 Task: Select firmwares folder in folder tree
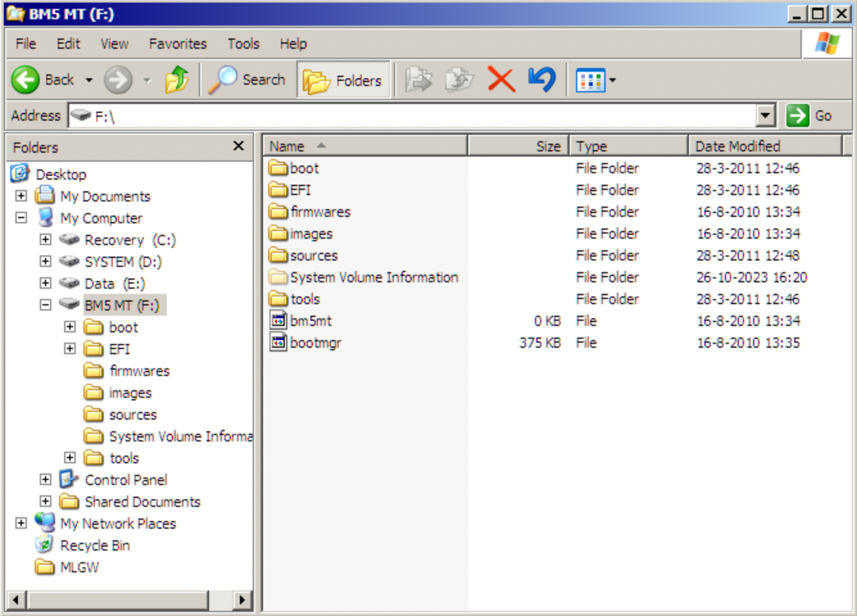tap(126, 371)
